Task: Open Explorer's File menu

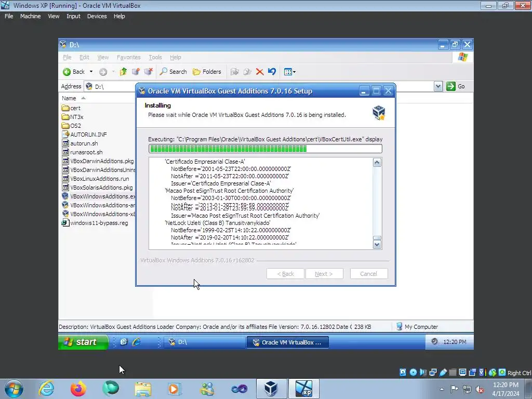Action: tap(67, 57)
